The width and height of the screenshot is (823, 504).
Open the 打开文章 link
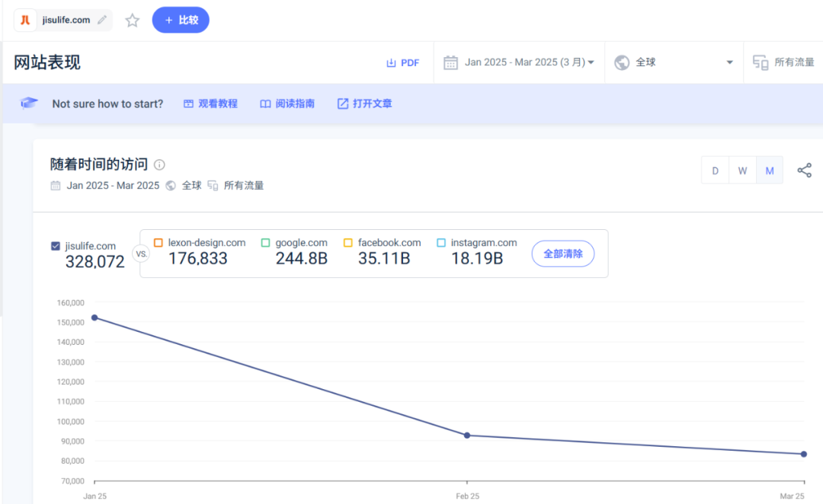(365, 104)
